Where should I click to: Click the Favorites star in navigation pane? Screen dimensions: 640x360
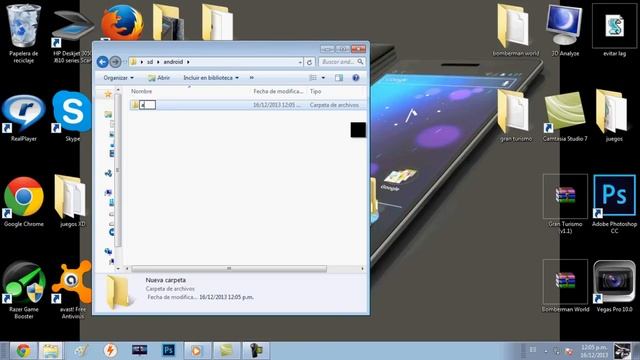tap(108, 94)
